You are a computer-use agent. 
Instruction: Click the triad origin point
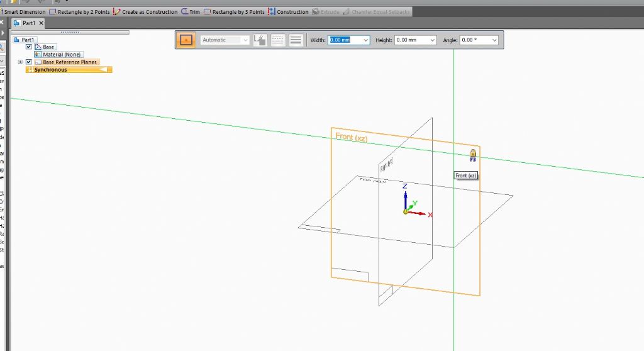406,211
